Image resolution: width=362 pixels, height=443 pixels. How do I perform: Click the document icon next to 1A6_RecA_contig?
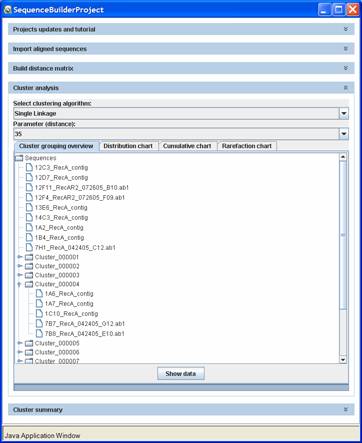coord(39,293)
